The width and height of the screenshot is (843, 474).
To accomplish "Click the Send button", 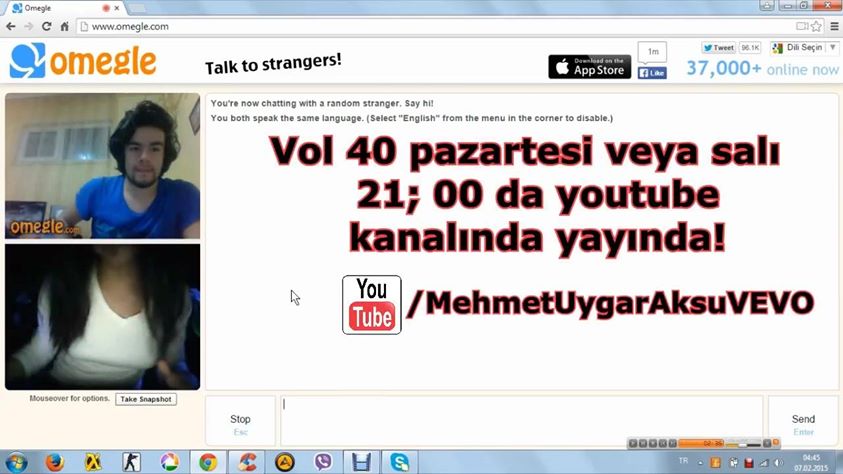I will [803, 421].
